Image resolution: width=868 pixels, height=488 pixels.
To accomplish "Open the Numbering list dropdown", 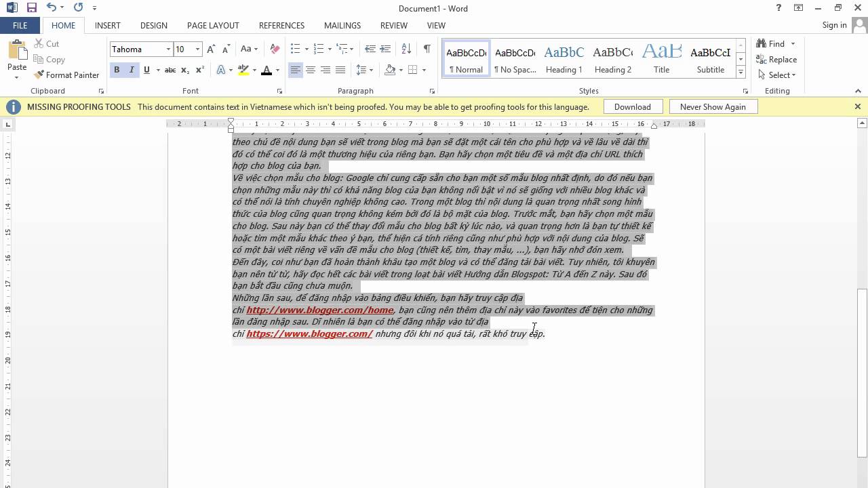I will [x=330, y=49].
